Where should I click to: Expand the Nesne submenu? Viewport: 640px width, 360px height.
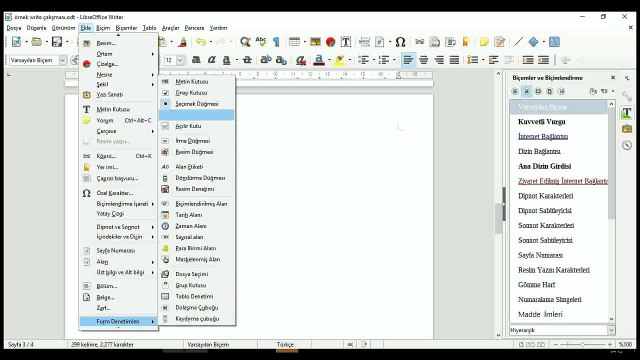click(x=118, y=75)
